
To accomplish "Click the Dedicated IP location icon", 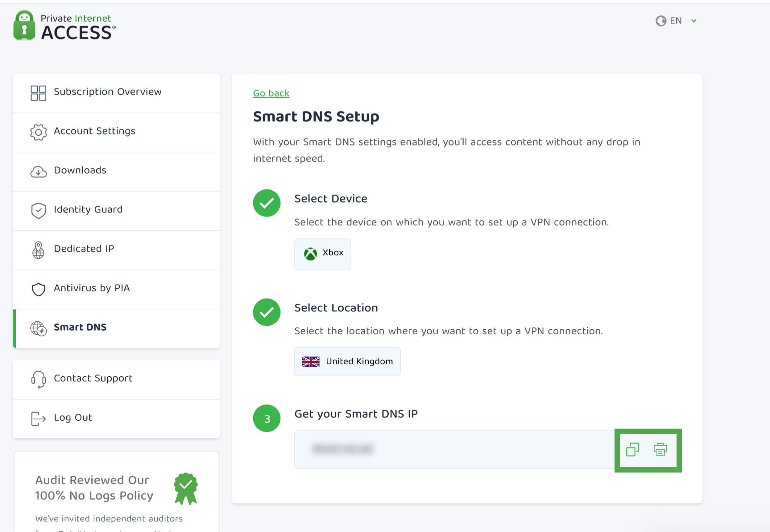I will click(x=38, y=250).
